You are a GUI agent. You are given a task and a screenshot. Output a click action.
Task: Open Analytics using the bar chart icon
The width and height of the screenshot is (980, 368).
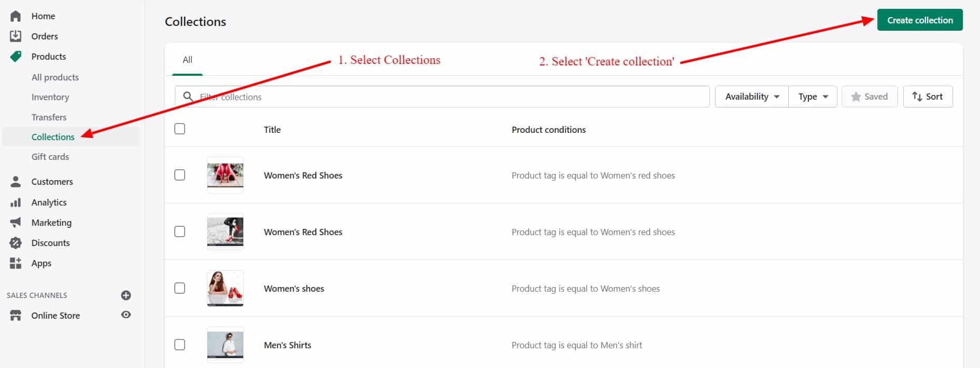click(x=16, y=202)
